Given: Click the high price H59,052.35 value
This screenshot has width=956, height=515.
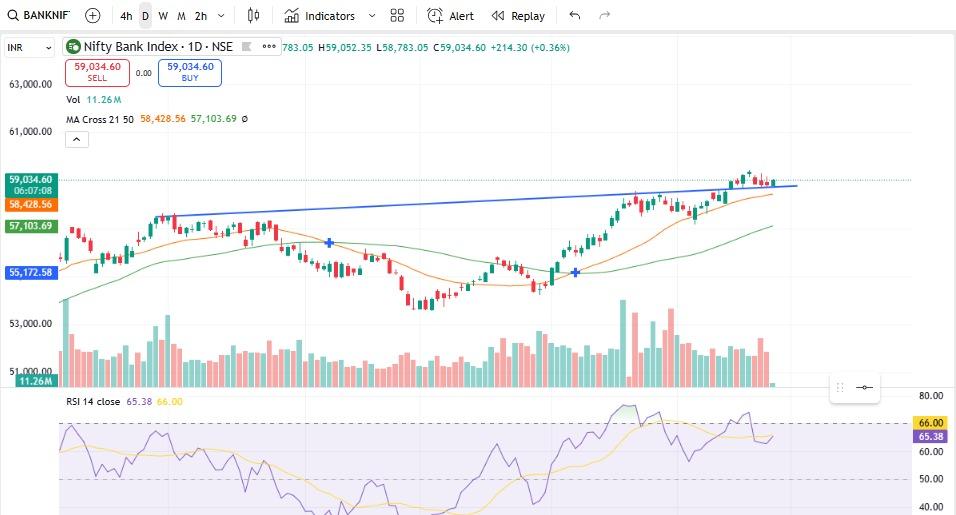Looking at the screenshot, I should click(345, 48).
